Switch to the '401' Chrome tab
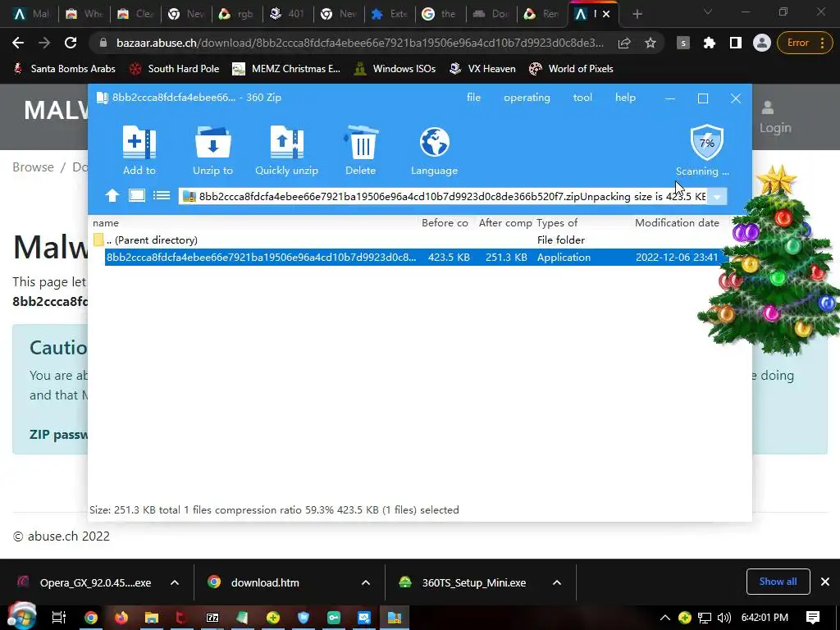This screenshot has width=840, height=630. coord(288,14)
